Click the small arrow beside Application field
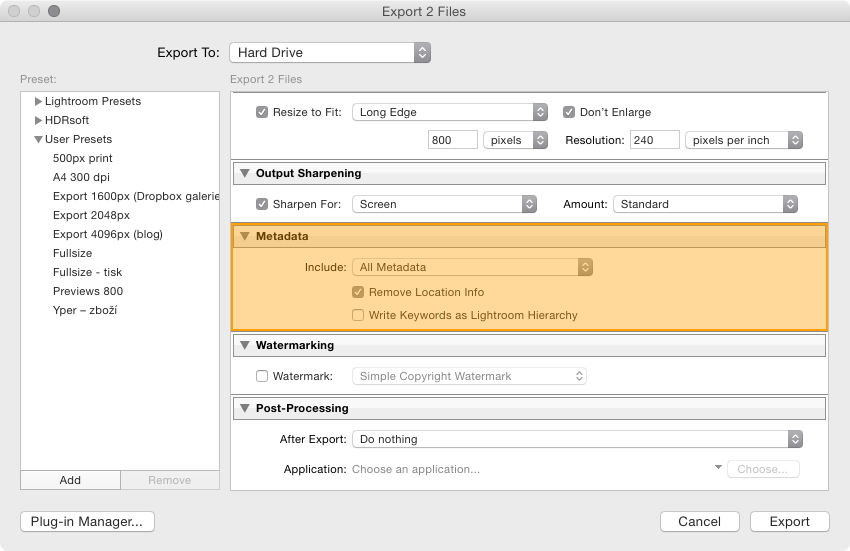850x551 pixels. pos(718,467)
